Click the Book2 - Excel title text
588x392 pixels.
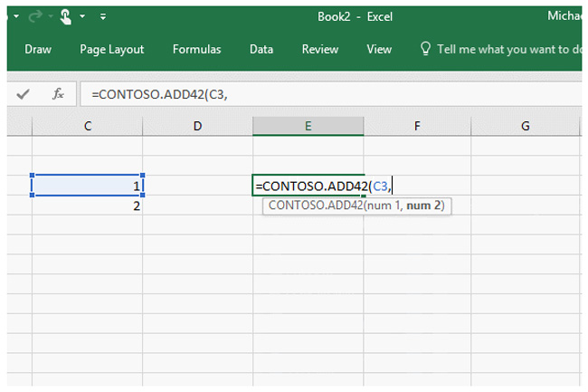355,17
